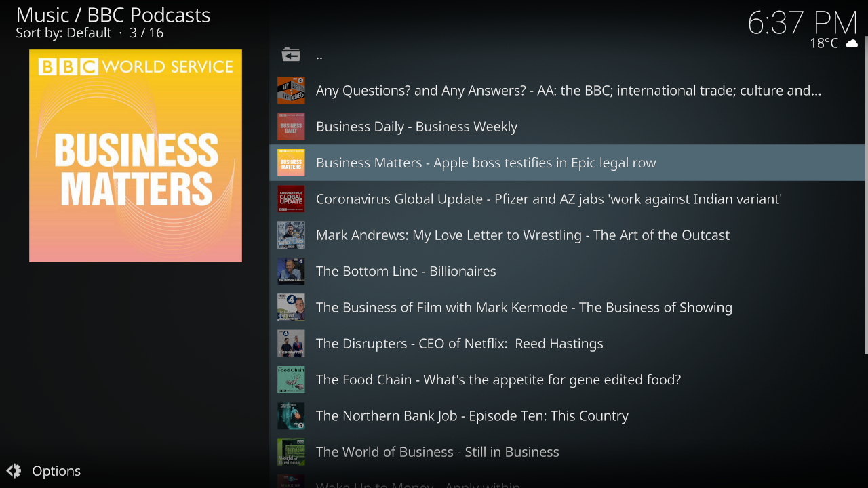
Task: Play The Disrupters Reed Hastings episode
Action: (x=459, y=344)
